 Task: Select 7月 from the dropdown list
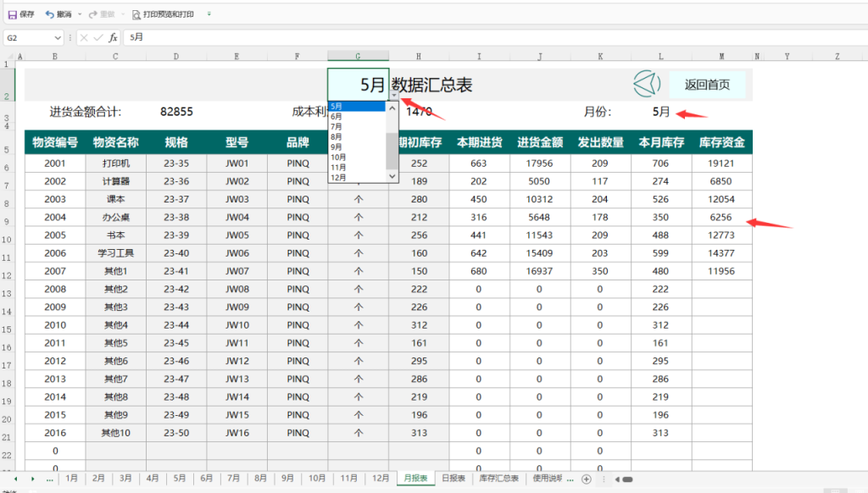click(357, 127)
